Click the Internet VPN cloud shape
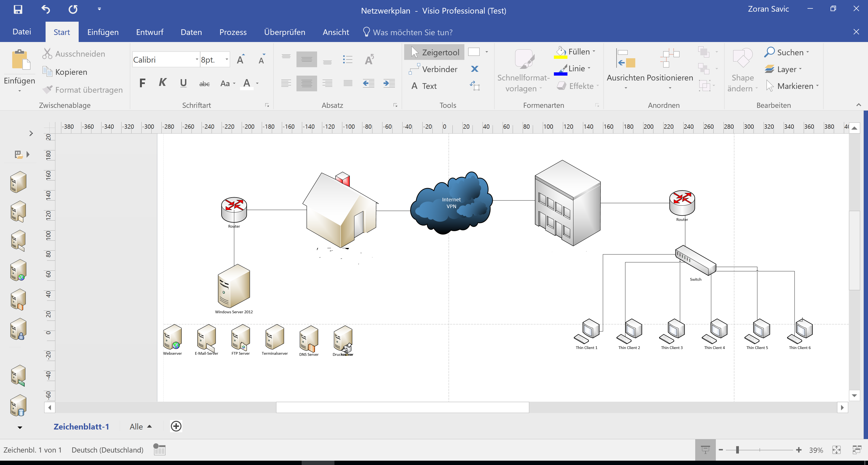Viewport: 868px width, 465px height. pyautogui.click(x=451, y=203)
